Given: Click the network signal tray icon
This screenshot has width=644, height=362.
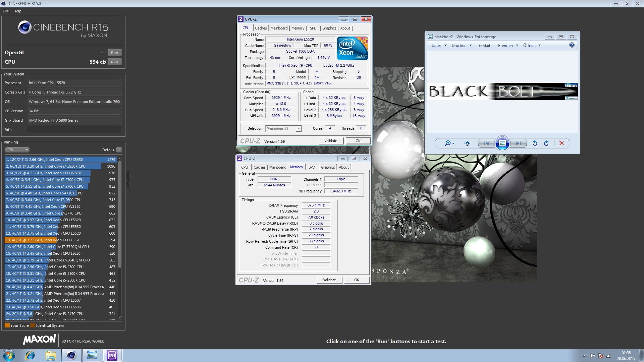Looking at the screenshot, I should (608, 356).
